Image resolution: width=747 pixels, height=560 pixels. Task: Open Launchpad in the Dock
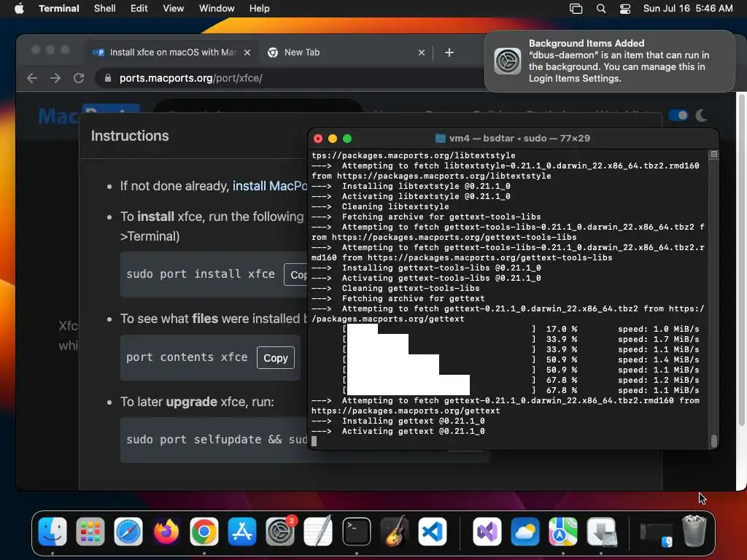90,532
